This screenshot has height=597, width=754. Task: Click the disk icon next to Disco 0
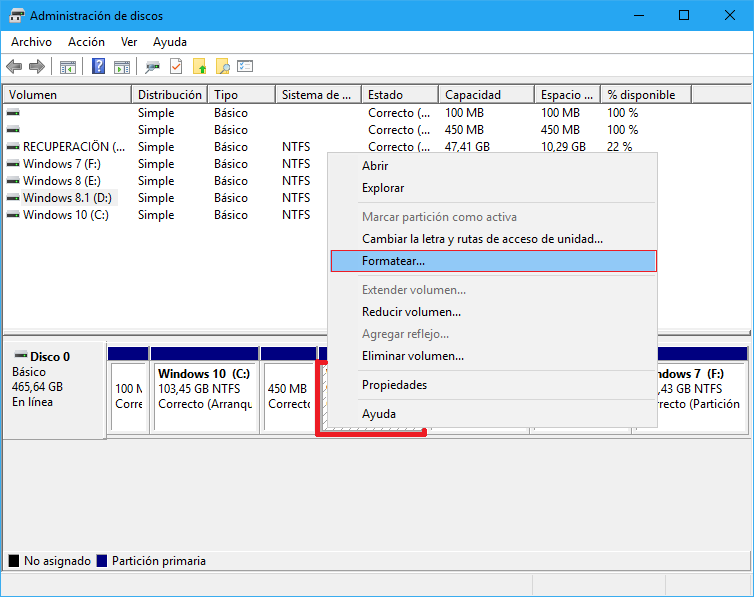point(21,356)
